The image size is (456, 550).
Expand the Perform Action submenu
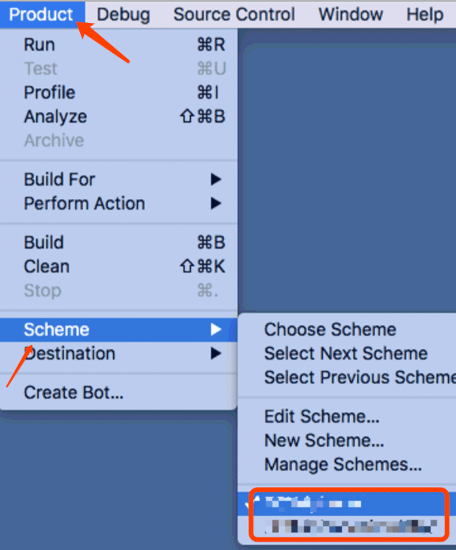[x=119, y=203]
